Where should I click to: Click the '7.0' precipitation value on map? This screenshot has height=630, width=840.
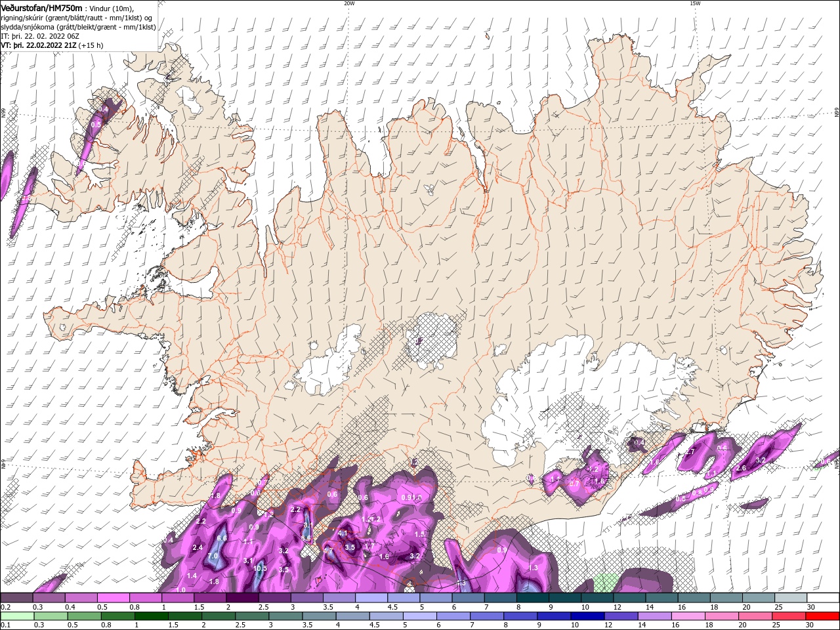click(213, 556)
